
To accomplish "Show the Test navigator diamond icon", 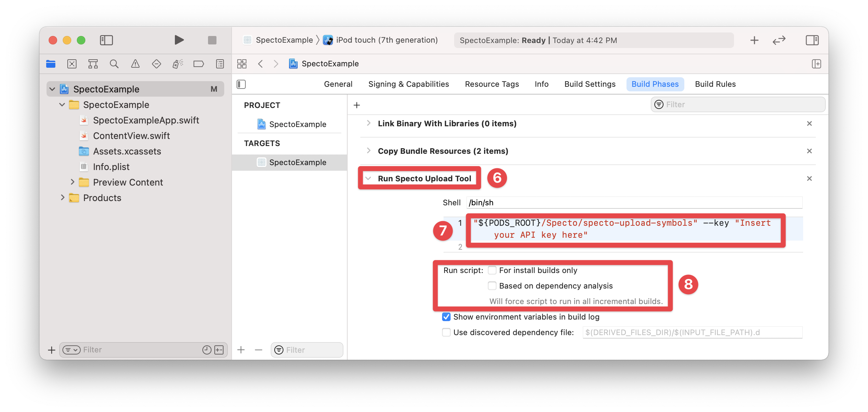I will click(x=157, y=64).
